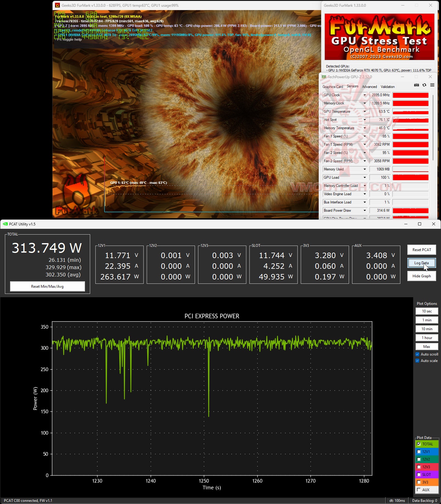Uncheck the Auto scale option
The image size is (441, 504).
pyautogui.click(x=417, y=361)
